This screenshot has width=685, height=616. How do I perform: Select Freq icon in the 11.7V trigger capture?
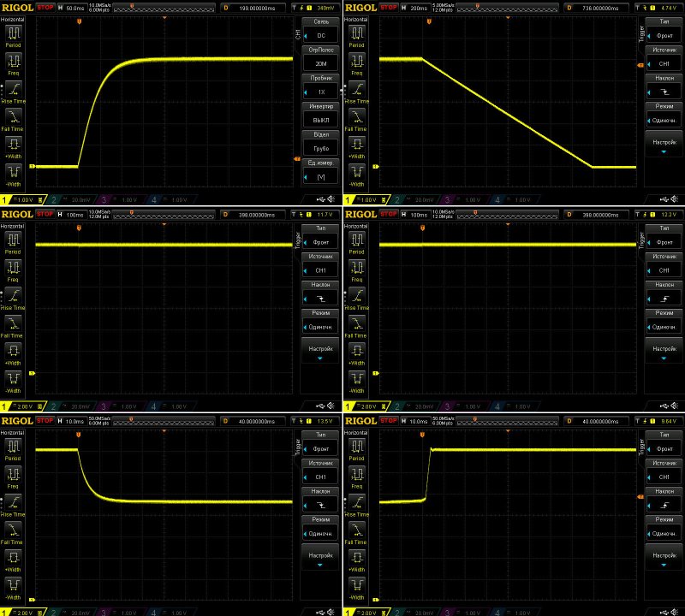pyautogui.click(x=14, y=267)
